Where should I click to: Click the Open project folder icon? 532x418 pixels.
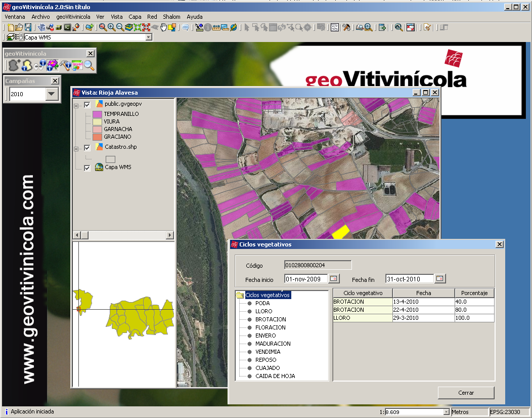point(19,27)
